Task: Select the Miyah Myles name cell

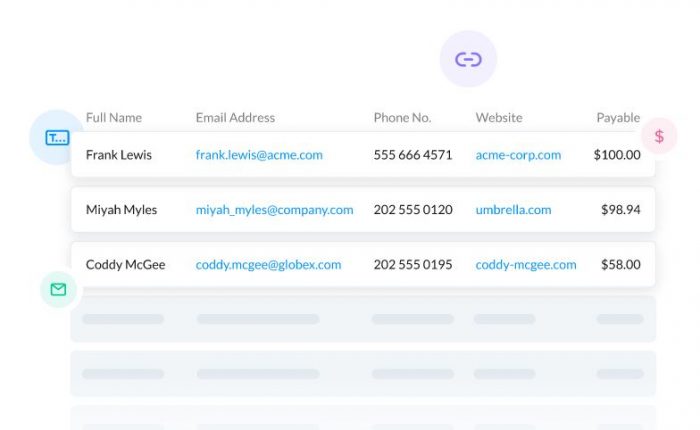Action: click(121, 210)
